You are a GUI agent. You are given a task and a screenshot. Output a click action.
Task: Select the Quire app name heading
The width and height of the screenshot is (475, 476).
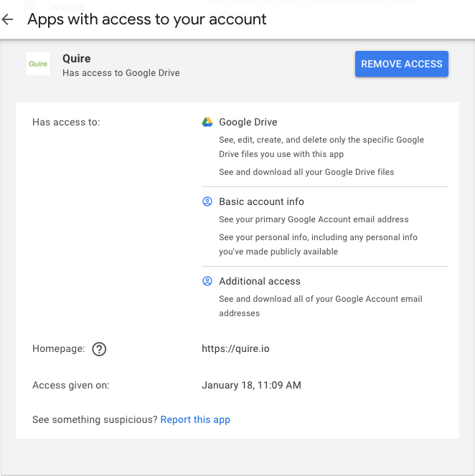pyautogui.click(x=77, y=58)
